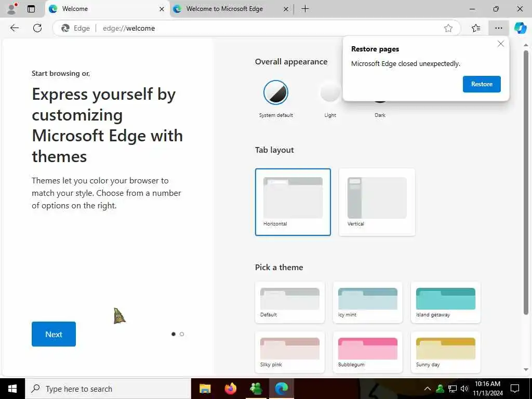Open a new tab with plus button
Image resolution: width=532 pixels, height=399 pixels.
click(305, 9)
